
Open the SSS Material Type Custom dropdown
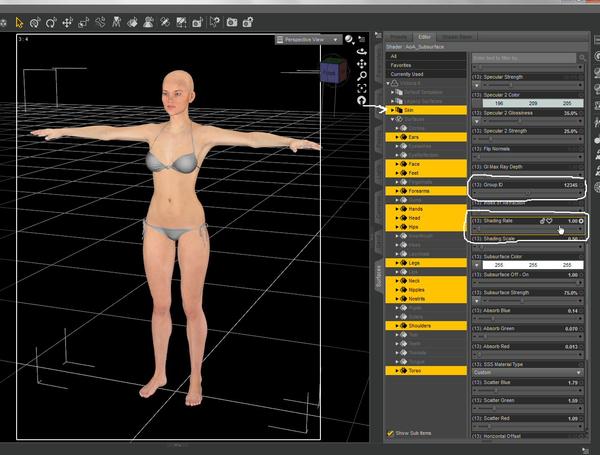coord(527,372)
